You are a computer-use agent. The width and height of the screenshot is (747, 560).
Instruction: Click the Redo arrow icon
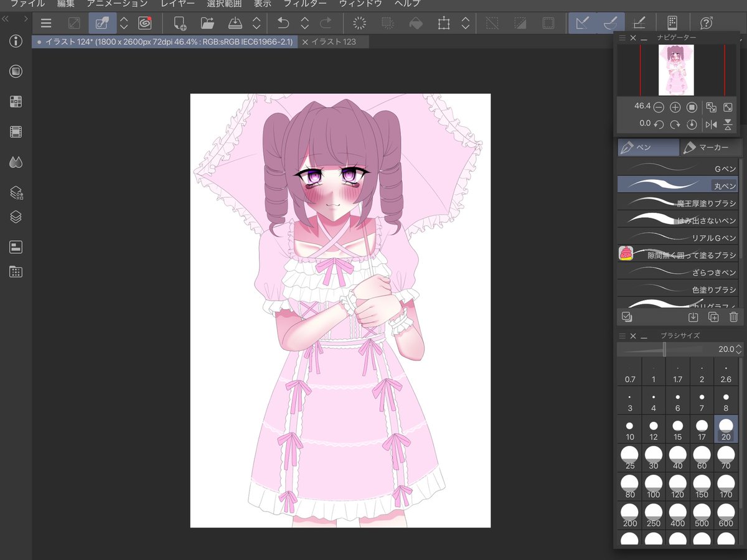pos(326,24)
